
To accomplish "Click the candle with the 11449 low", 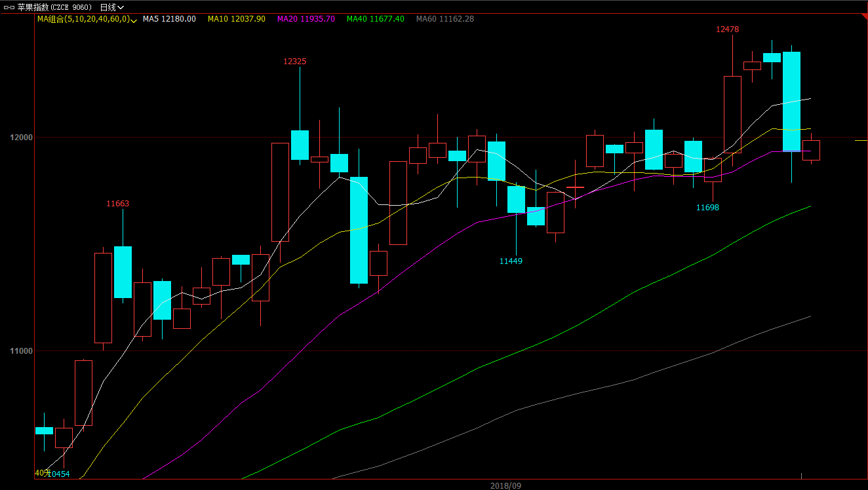I will 516,199.
